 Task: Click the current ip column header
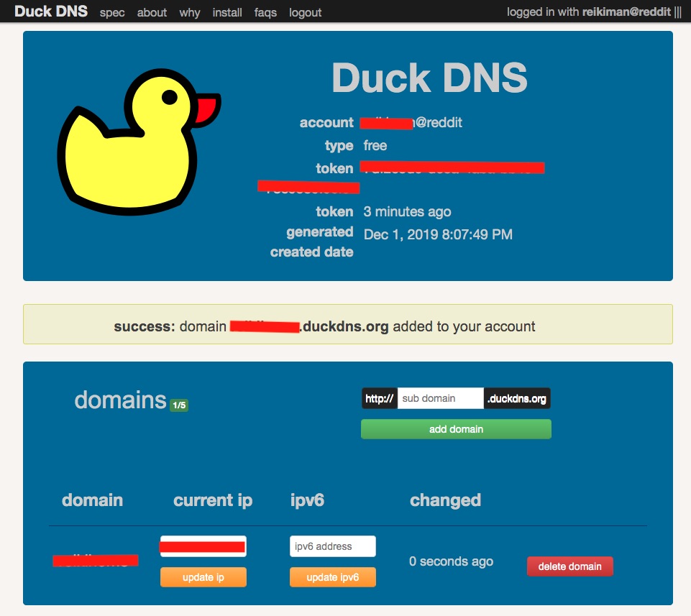pyautogui.click(x=213, y=500)
